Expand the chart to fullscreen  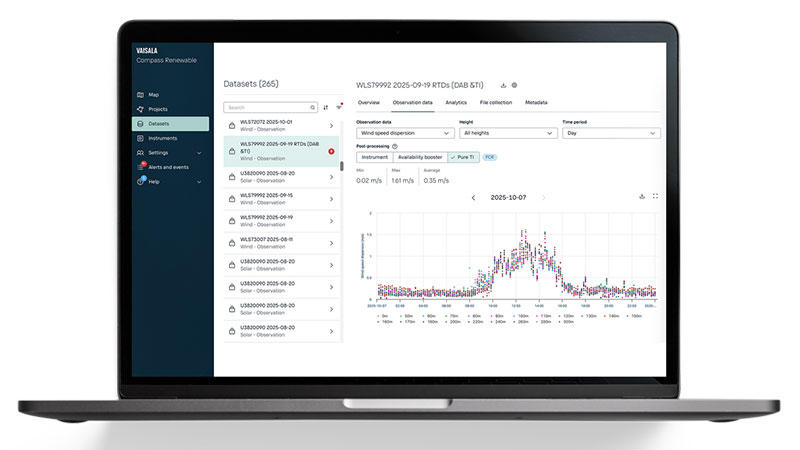(x=656, y=197)
